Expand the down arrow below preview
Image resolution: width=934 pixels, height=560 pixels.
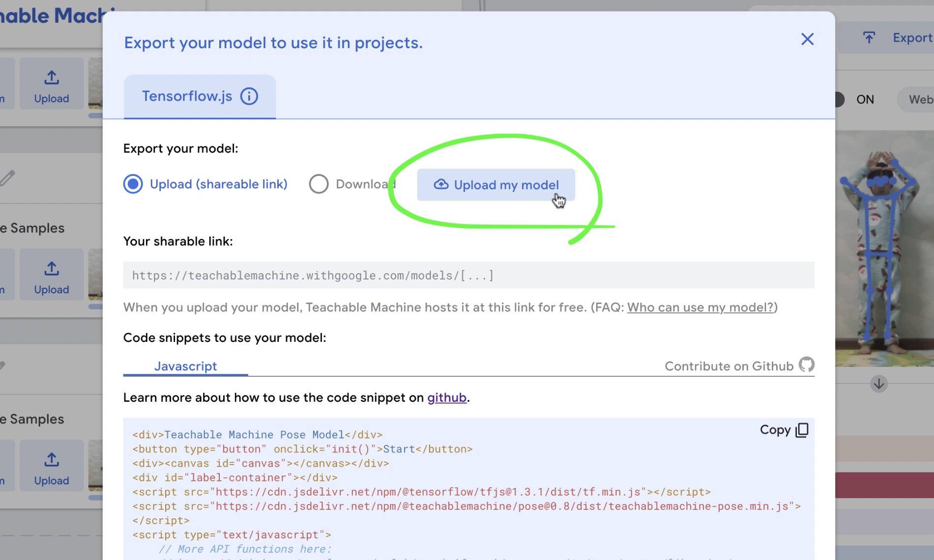[x=878, y=384]
